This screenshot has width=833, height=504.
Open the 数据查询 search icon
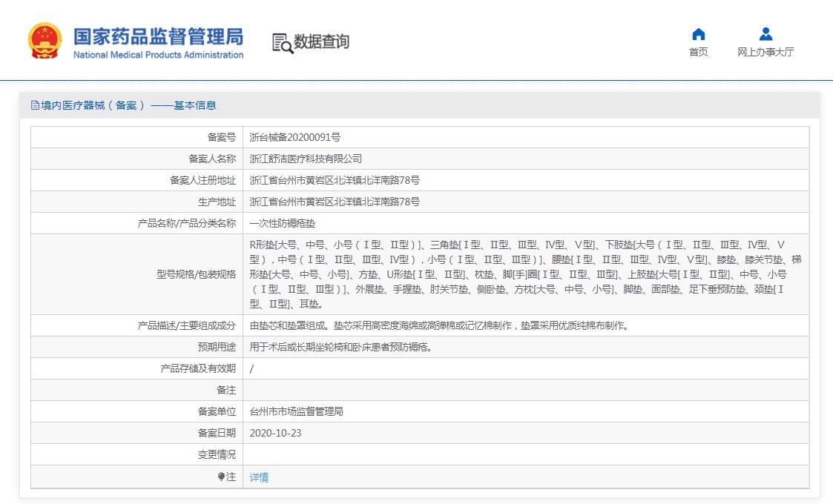click(x=282, y=43)
